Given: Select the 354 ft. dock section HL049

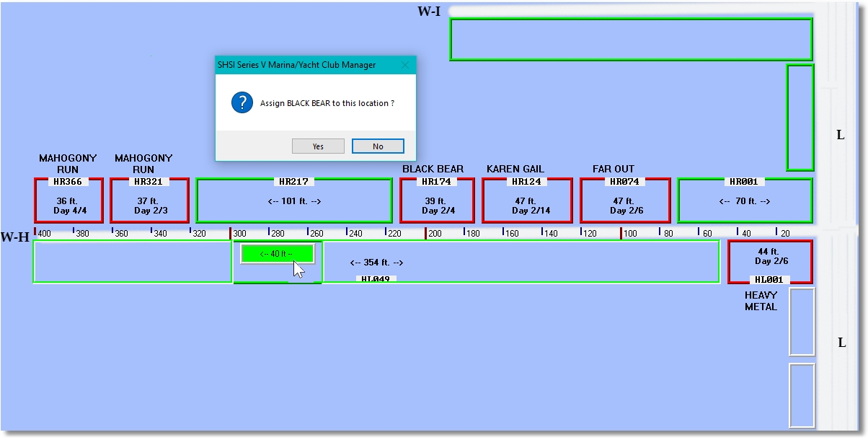Looking at the screenshot, I should [519, 263].
